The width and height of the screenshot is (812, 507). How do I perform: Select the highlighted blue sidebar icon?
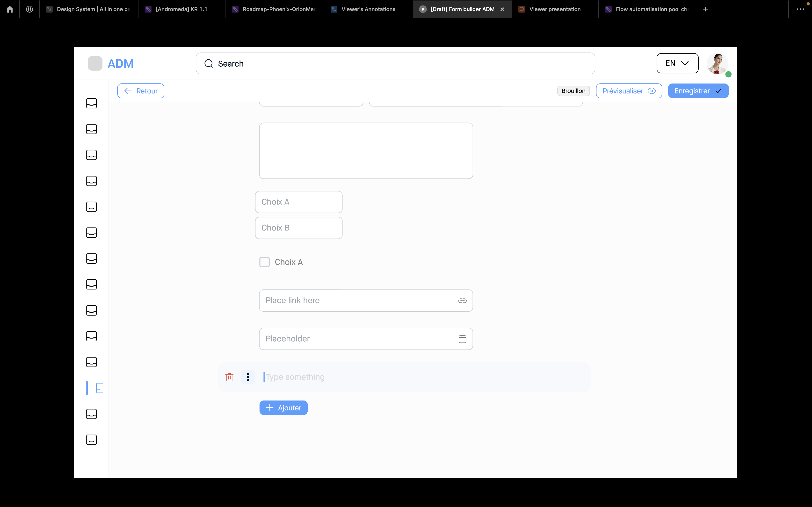99,388
